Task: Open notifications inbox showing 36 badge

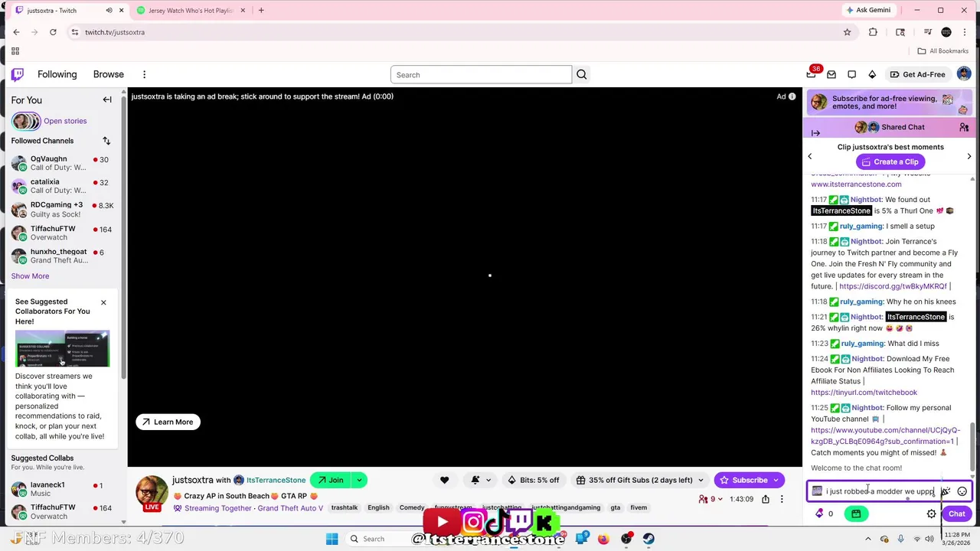Action: (812, 74)
